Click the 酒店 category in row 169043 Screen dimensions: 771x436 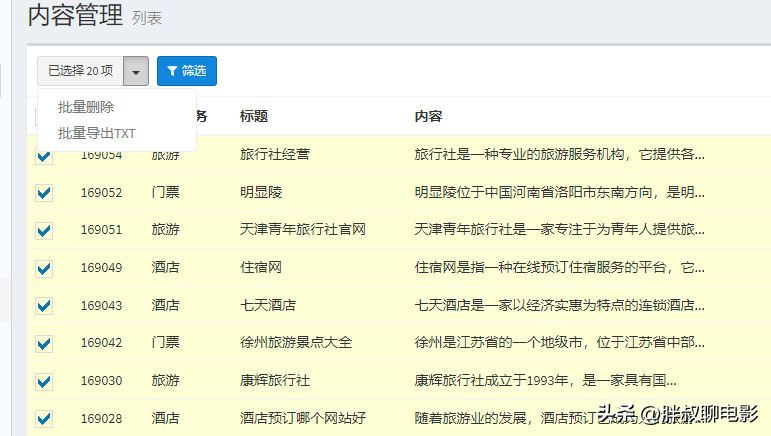coord(166,305)
